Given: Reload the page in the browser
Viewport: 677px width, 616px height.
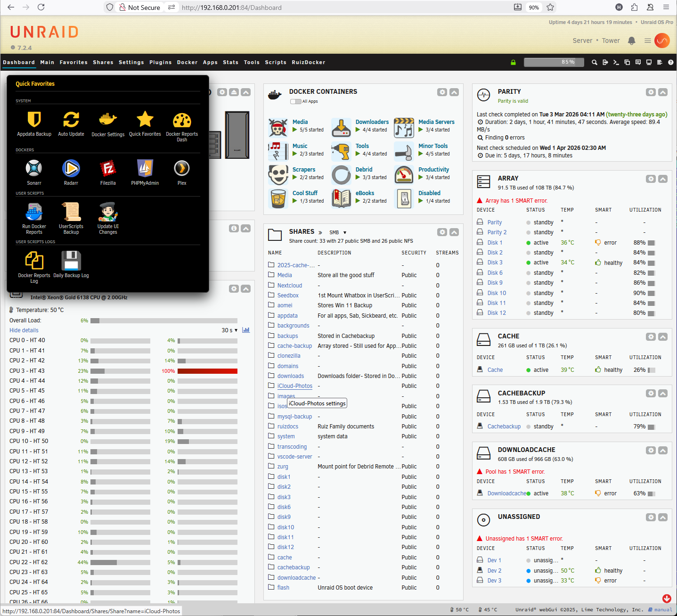Looking at the screenshot, I should tap(41, 7).
